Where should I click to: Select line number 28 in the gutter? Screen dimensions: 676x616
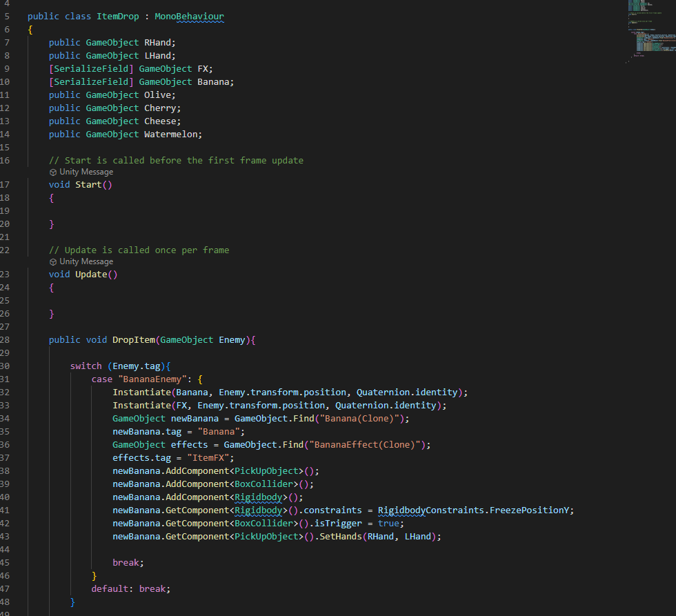click(6, 339)
